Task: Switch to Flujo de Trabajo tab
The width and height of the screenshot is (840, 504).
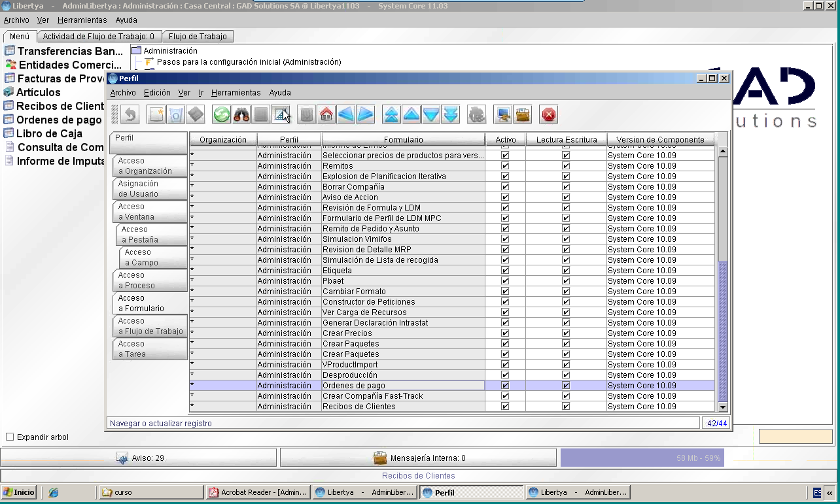Action: click(x=198, y=37)
